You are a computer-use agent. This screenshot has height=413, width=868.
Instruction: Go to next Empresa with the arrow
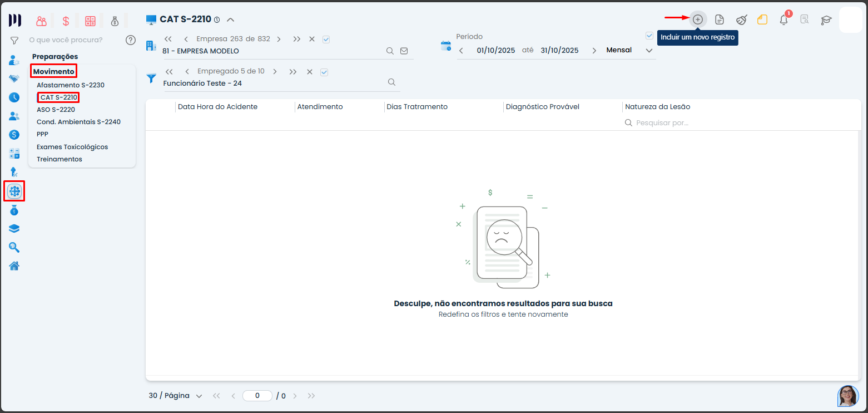click(279, 39)
